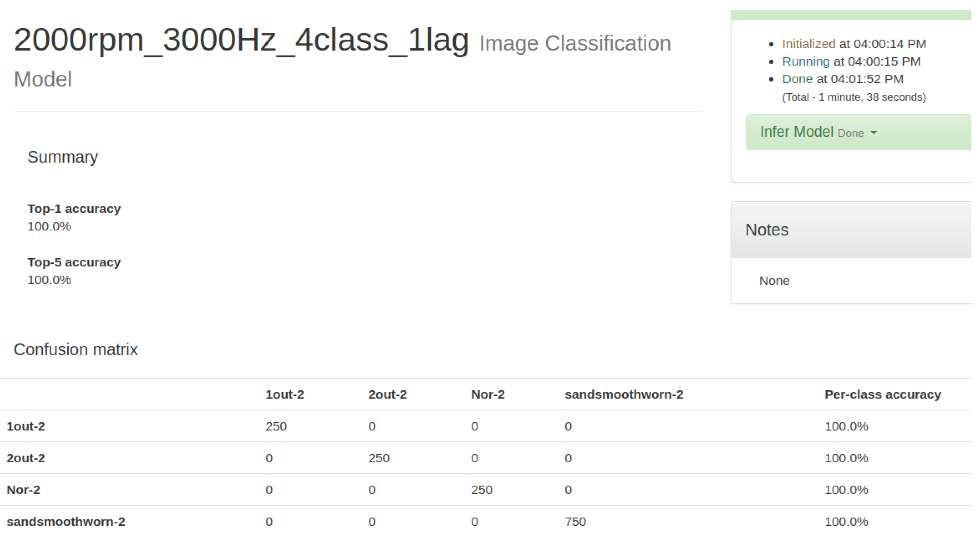Click the Initialized status entry
Screen dimensions: 980x538
pyautogui.click(x=808, y=44)
